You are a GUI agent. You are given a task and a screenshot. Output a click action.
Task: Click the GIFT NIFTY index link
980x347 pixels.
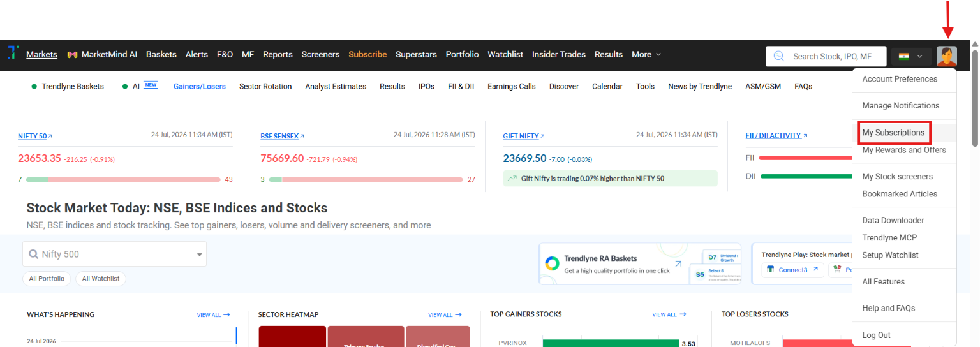pyautogui.click(x=521, y=136)
